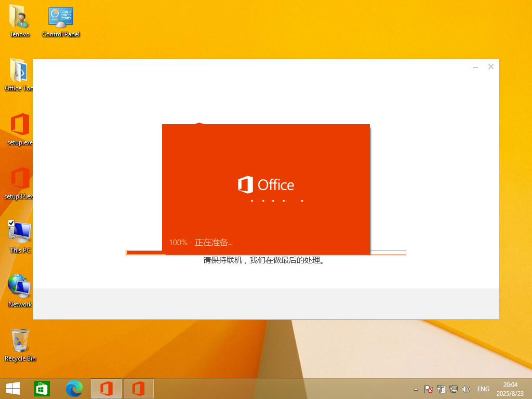Open the Recycle Bin

click(x=20, y=341)
